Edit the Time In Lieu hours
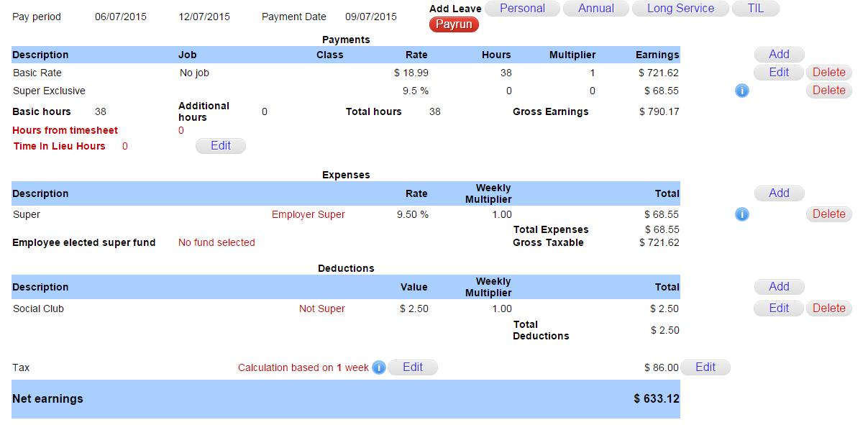This screenshot has width=868, height=425. point(220,145)
